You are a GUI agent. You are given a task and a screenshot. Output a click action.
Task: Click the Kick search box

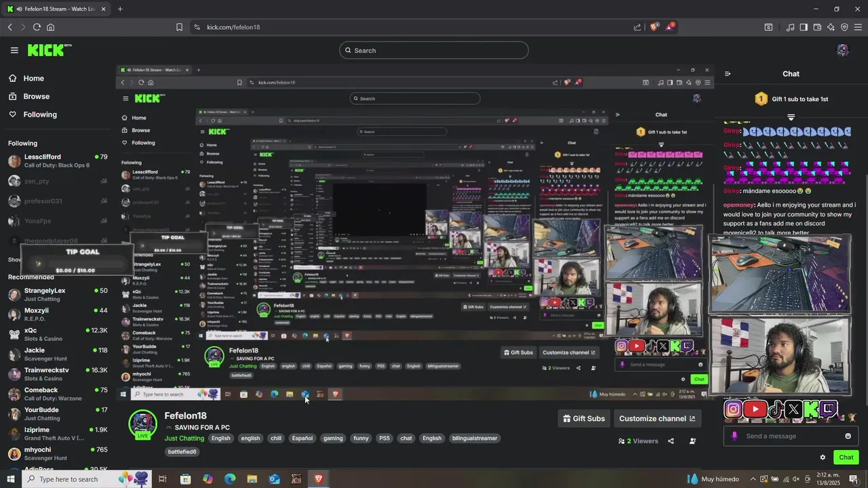click(x=434, y=50)
